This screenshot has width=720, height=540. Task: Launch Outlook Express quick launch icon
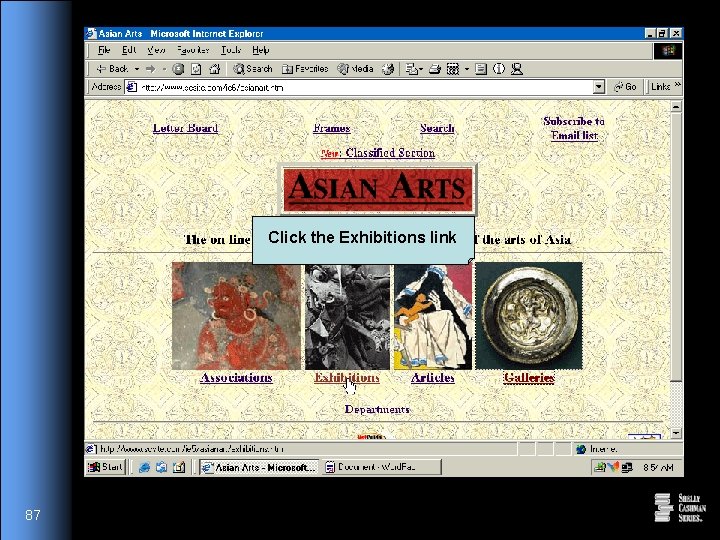[x=161, y=467]
